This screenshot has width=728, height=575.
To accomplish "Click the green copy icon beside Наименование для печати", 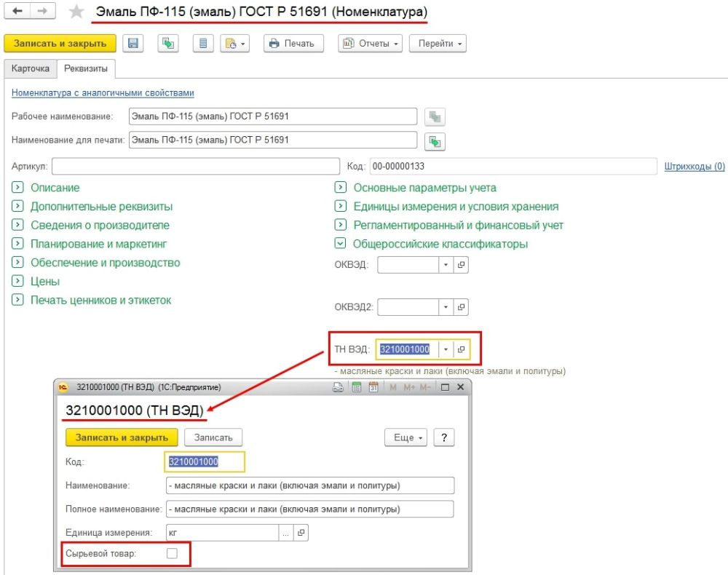I will (x=435, y=141).
